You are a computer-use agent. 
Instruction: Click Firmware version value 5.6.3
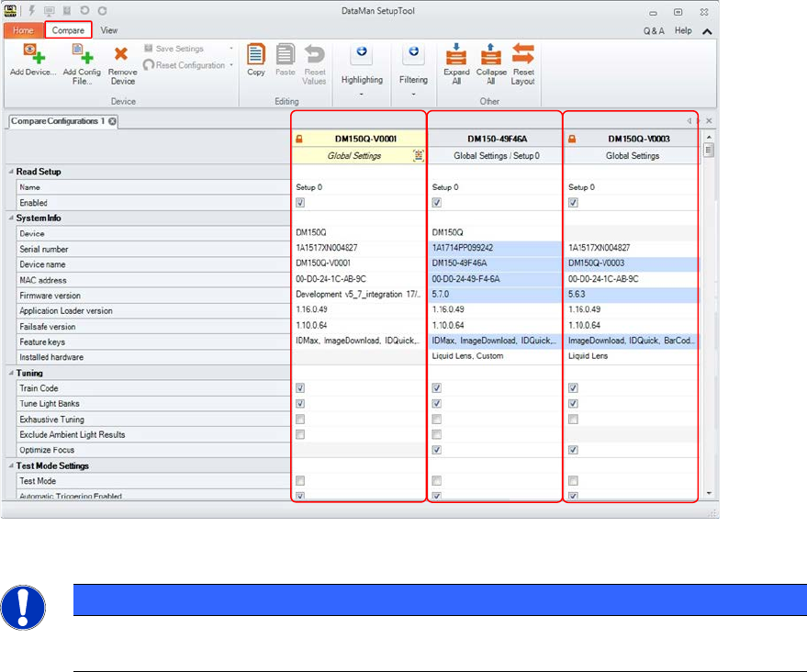coord(577,295)
